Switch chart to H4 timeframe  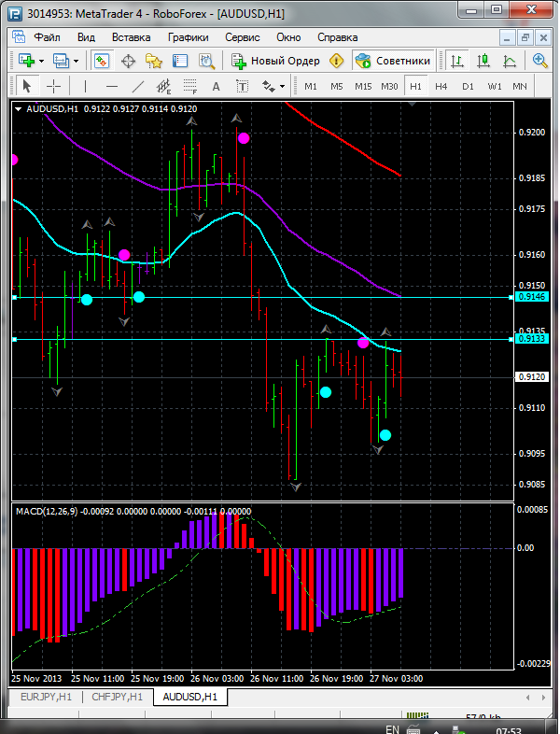[441, 87]
